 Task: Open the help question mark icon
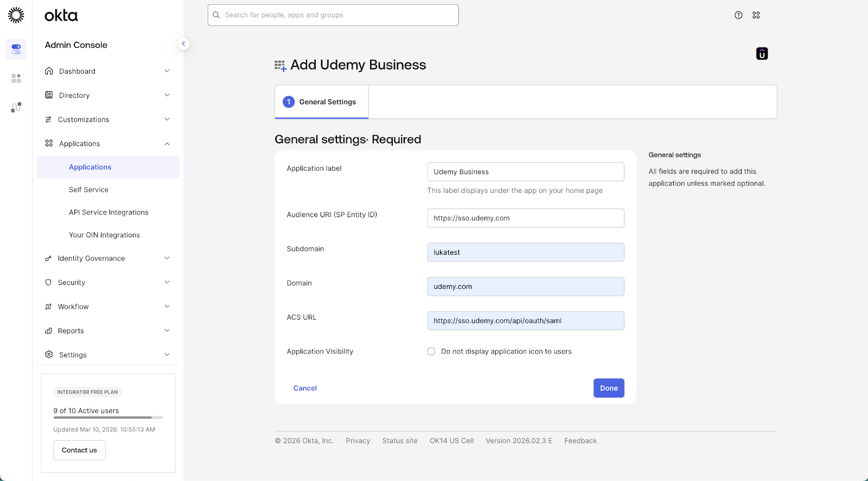tap(738, 15)
